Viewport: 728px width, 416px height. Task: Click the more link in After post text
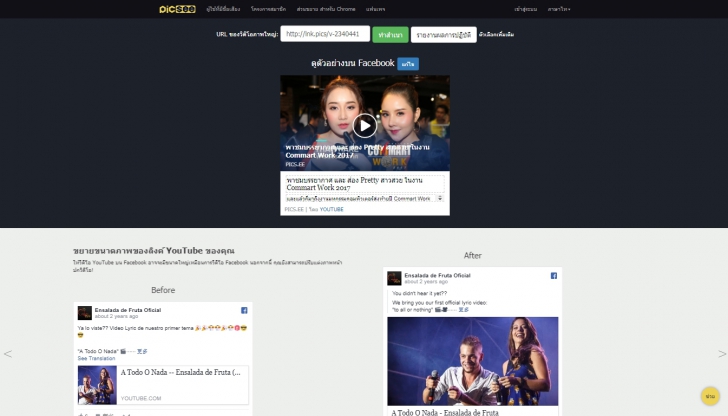[x=463, y=310]
